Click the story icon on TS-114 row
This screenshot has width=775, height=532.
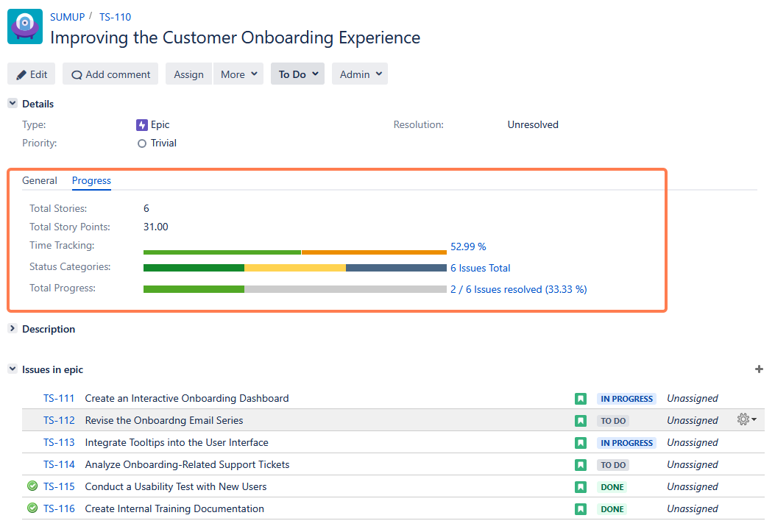click(x=581, y=464)
